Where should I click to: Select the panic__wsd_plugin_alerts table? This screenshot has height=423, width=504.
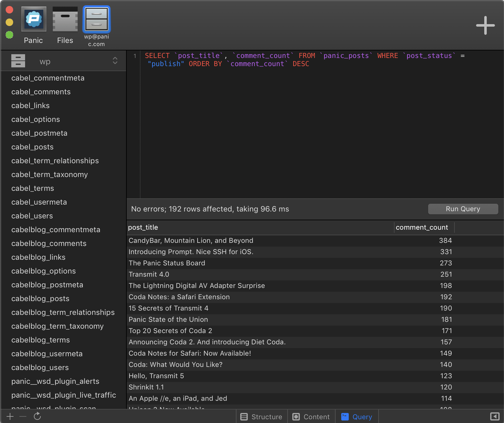point(64,381)
